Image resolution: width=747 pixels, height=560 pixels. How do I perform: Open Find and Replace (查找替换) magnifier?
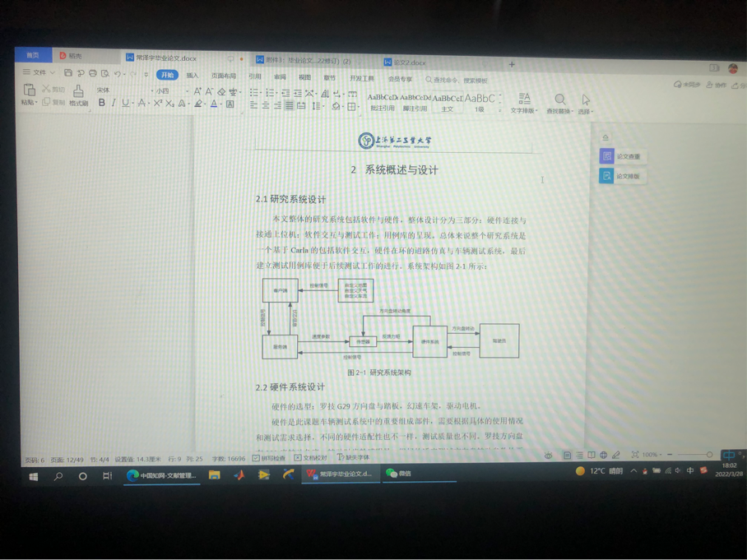pos(559,104)
